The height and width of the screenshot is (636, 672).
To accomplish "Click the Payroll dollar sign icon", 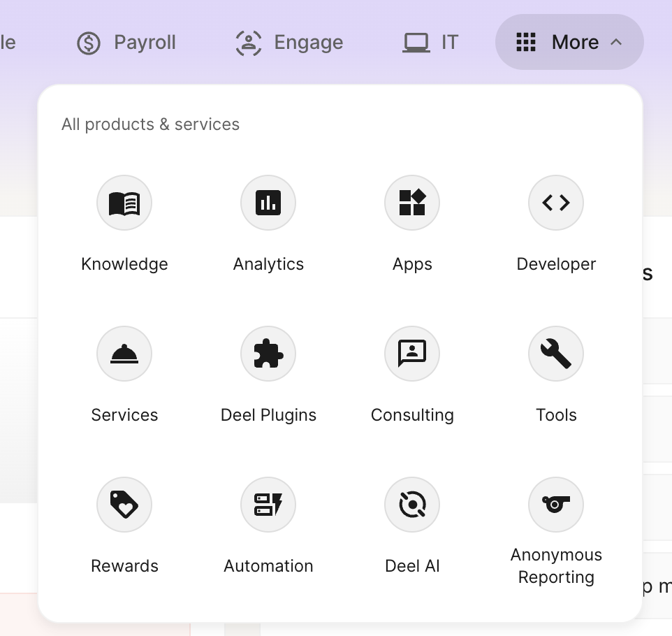I will coord(89,43).
